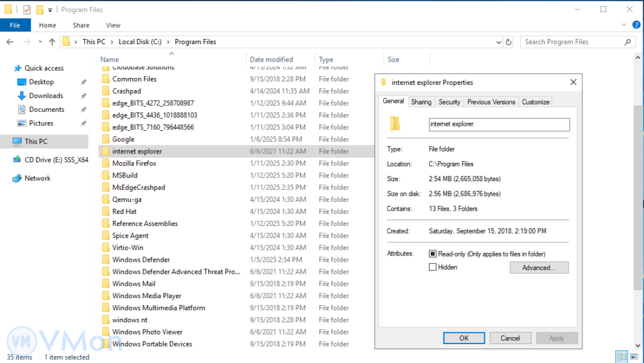This screenshot has width=644, height=363.
Task: Click the folder name text field
Action: 498,124
